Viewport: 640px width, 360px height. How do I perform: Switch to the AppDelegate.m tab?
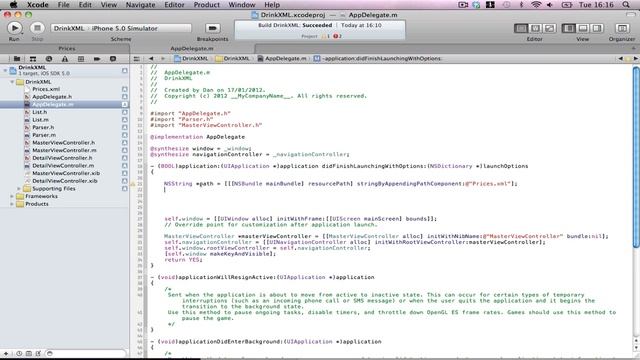tap(192, 49)
